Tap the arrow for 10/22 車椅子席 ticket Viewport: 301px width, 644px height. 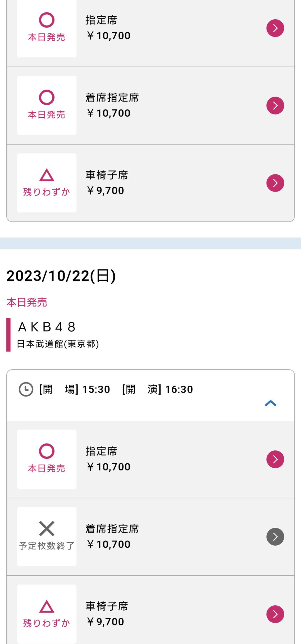click(x=275, y=614)
